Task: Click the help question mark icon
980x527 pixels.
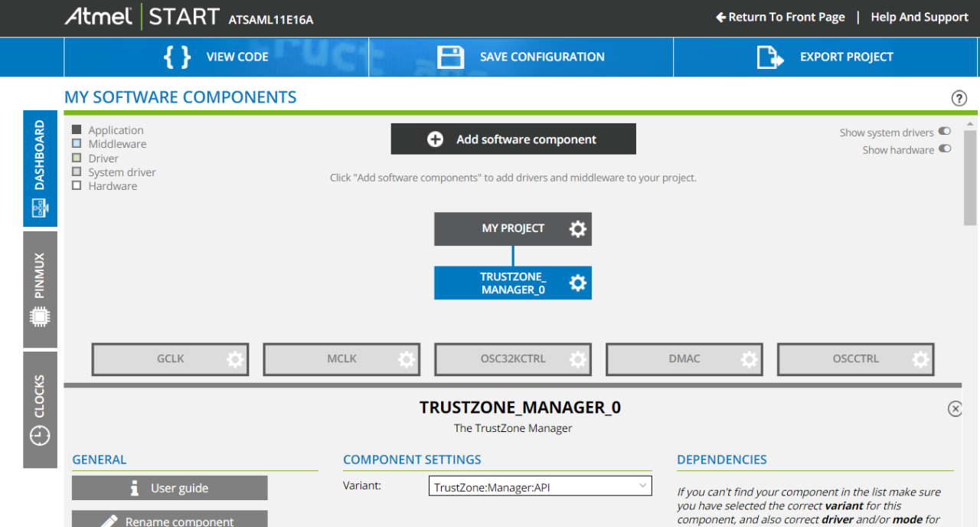Action: tap(959, 98)
